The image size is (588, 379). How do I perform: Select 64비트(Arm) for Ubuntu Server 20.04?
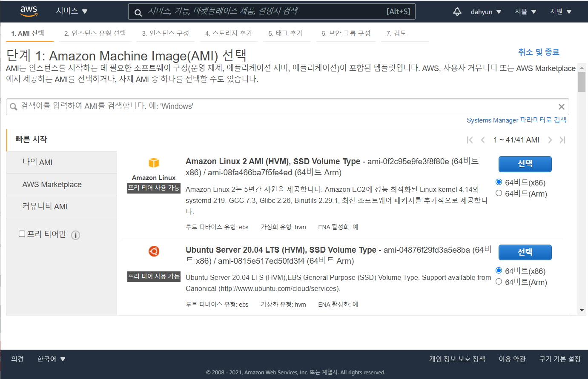point(499,282)
